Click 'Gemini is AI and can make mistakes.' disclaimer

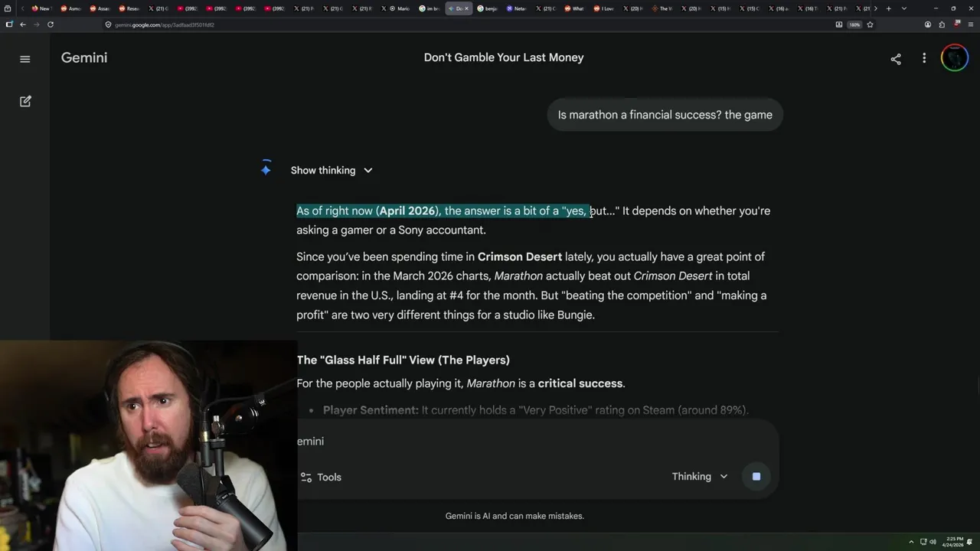[x=514, y=516]
